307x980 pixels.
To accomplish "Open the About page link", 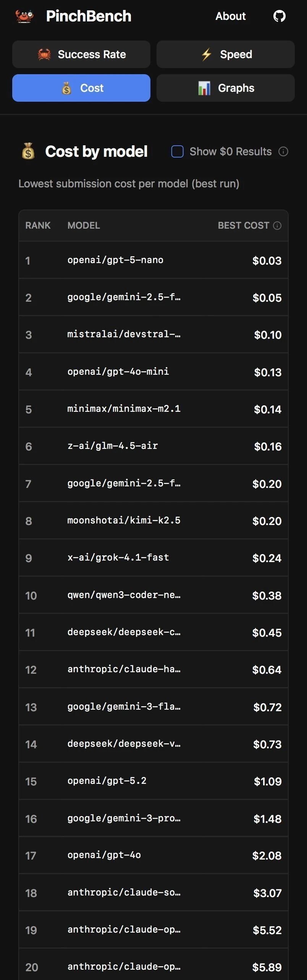I will tap(230, 16).
